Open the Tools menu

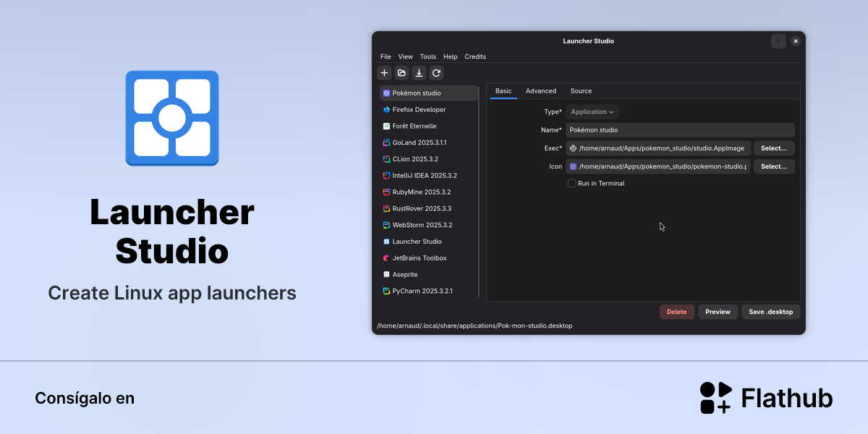pos(428,56)
